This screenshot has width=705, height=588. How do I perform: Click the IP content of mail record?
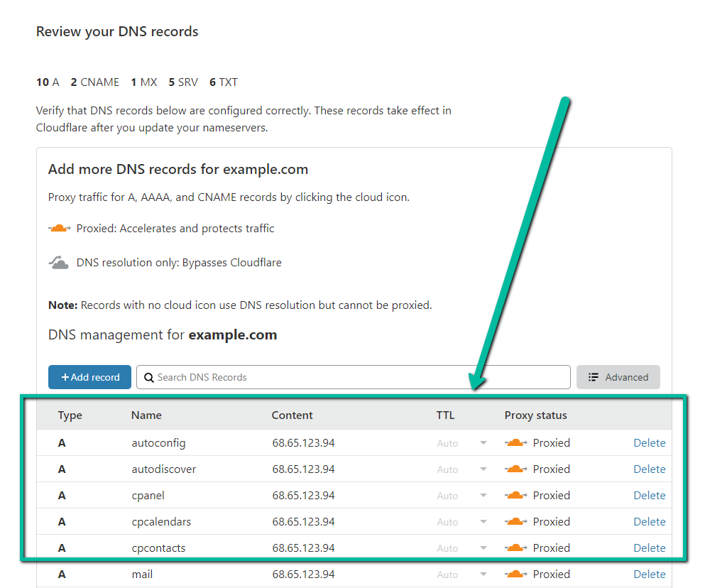[303, 574]
